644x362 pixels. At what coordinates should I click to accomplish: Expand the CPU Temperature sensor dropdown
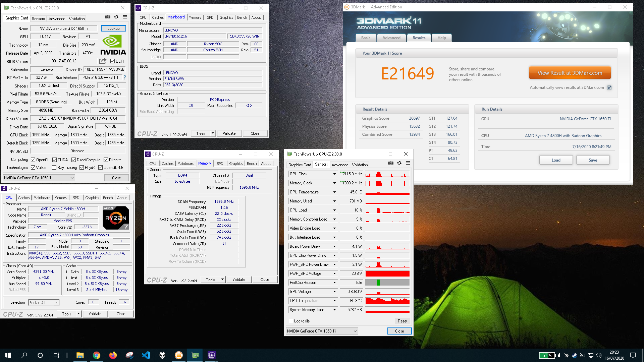coord(334,301)
